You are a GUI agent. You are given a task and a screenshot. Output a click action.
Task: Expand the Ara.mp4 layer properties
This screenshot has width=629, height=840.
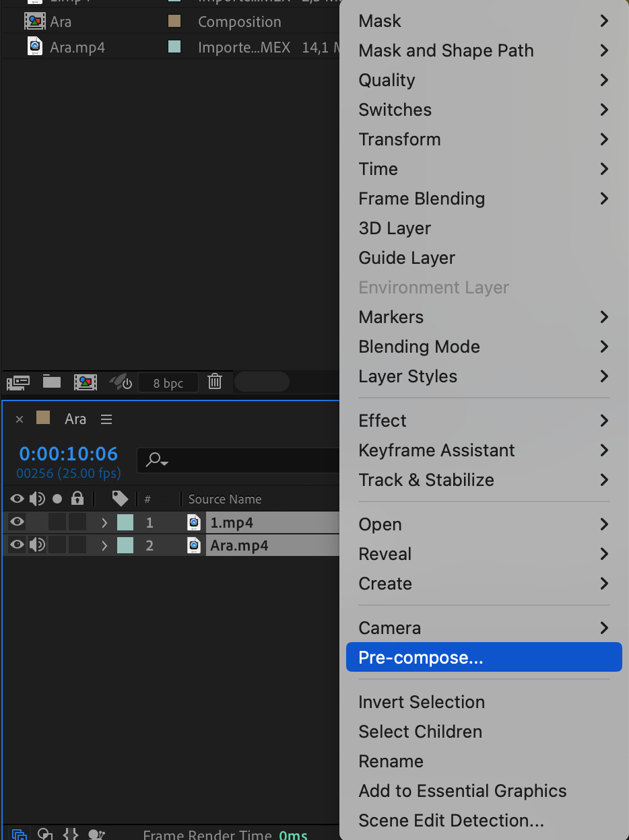[x=104, y=545]
